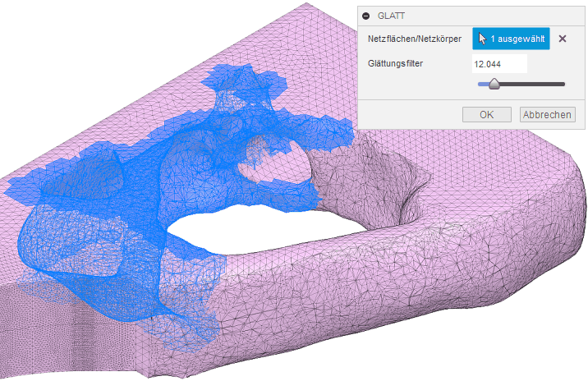
Task: Collapse the GLATT dialog with minus icon
Action: click(x=366, y=16)
